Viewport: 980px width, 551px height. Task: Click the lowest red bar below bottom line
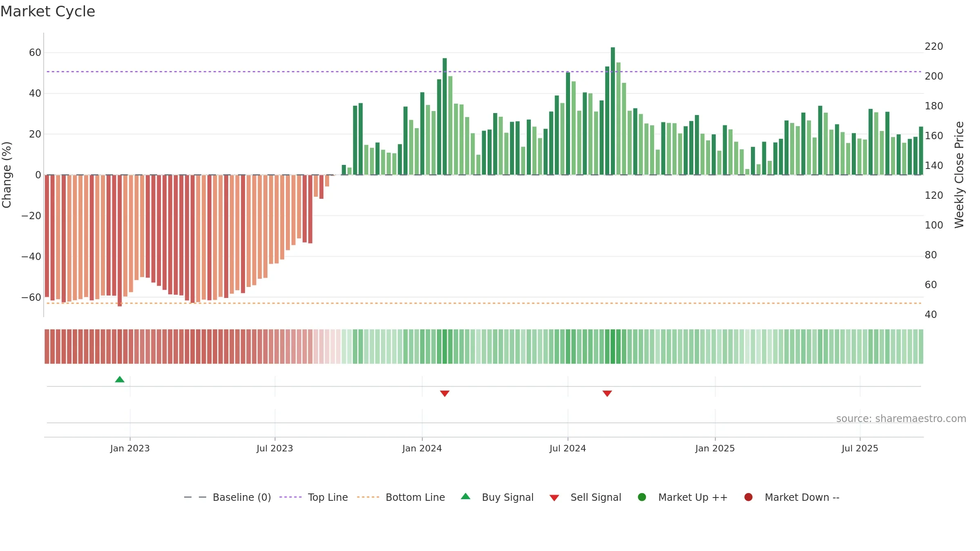(x=120, y=241)
